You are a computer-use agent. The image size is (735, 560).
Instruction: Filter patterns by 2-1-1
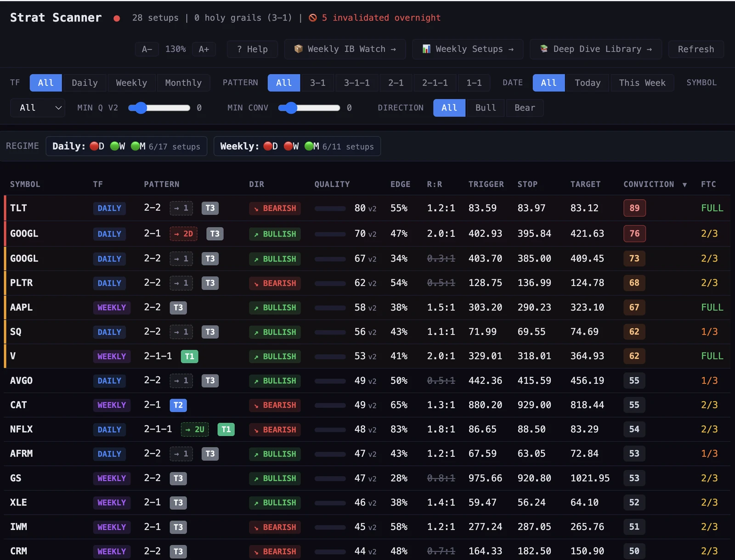click(x=435, y=83)
